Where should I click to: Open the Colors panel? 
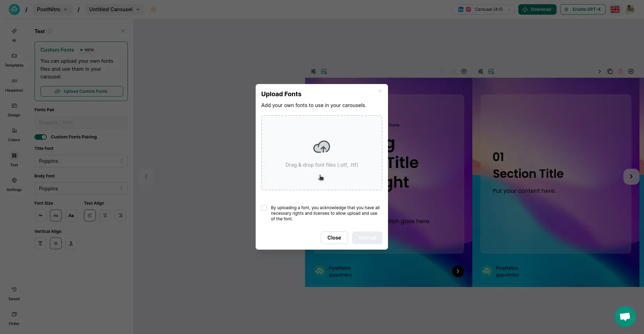(x=14, y=134)
